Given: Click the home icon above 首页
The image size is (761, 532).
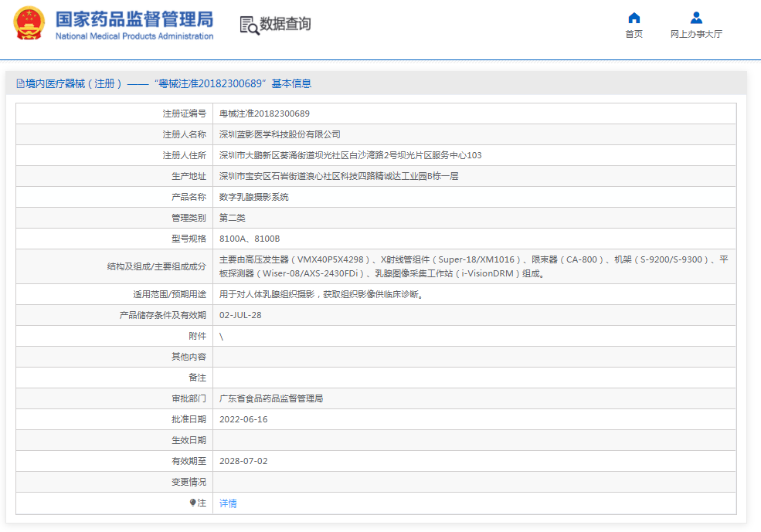Looking at the screenshot, I should pyautogui.click(x=634, y=18).
